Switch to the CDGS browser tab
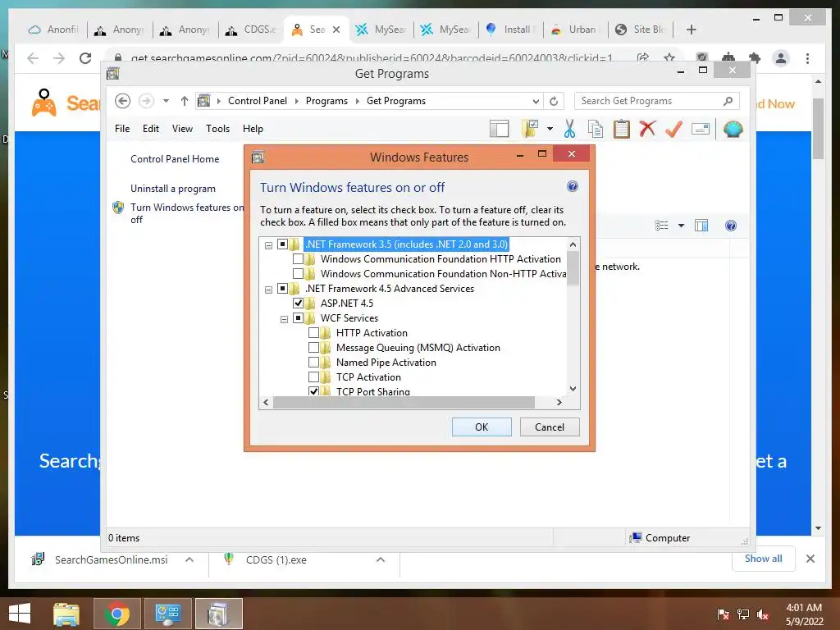 tap(253, 30)
